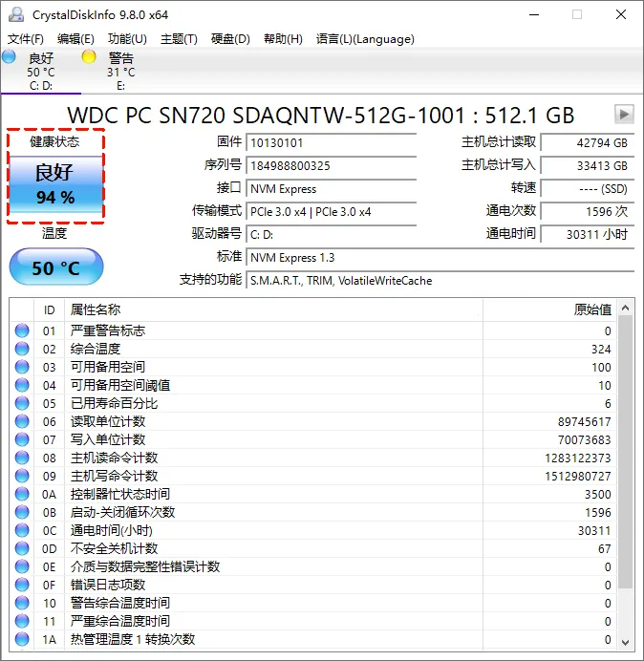This screenshot has height=661, width=644.
Task: Click status icon of row 10 警告综合温度时间
Action: (x=22, y=603)
